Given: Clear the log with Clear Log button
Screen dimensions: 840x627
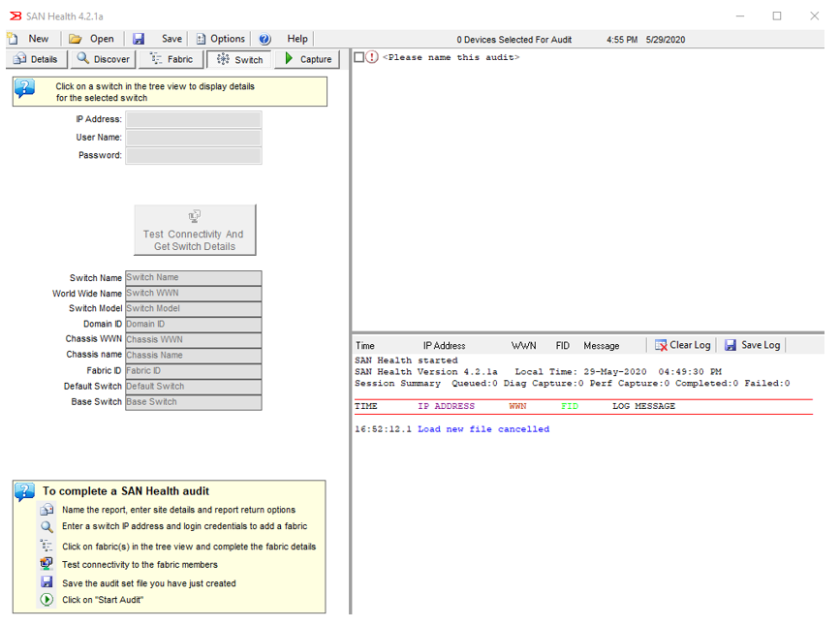Looking at the screenshot, I should (682, 345).
